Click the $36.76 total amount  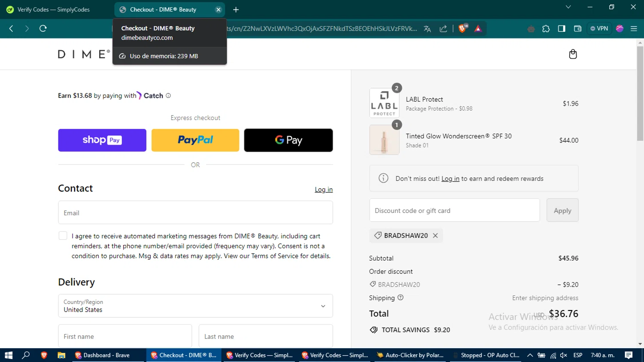(564, 313)
